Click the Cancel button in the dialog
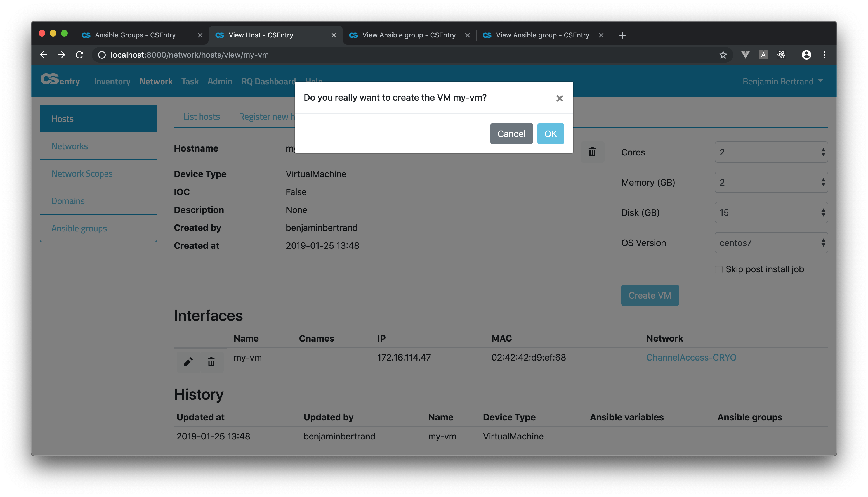The image size is (868, 497). click(x=511, y=134)
